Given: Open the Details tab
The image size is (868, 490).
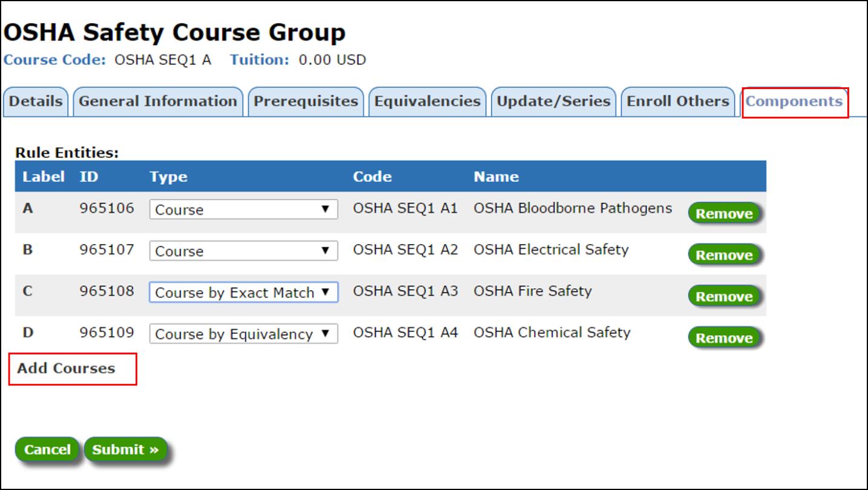Looking at the screenshot, I should tap(36, 102).
